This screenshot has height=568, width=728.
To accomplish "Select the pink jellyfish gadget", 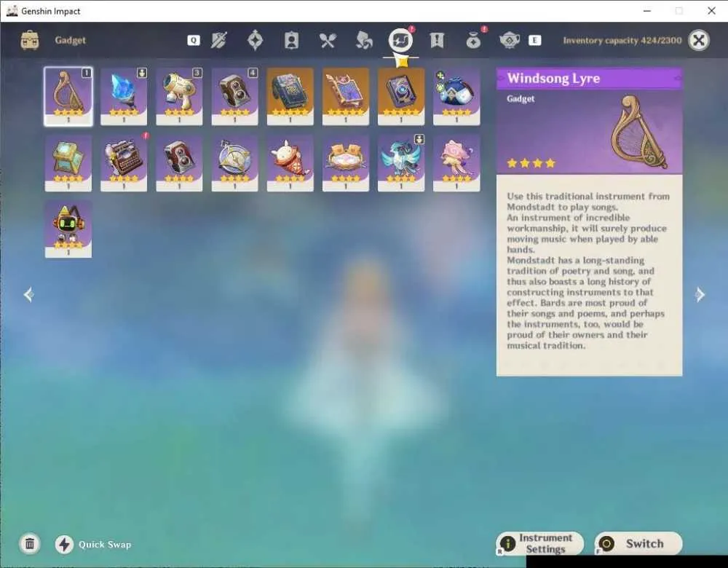I will [456, 163].
